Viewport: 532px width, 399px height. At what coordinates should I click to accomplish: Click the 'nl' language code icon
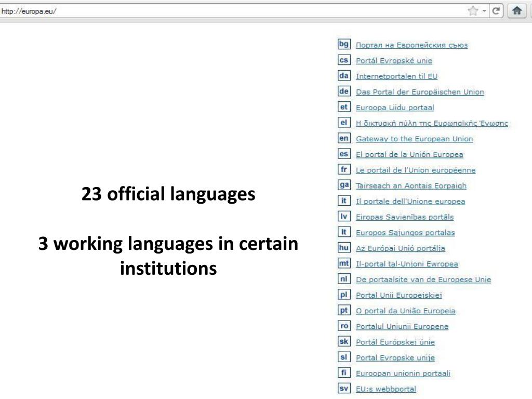pos(344,278)
